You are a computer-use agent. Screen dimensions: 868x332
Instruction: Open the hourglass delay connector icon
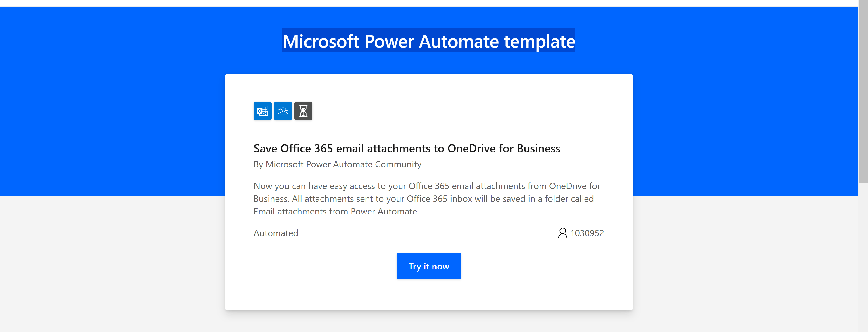303,111
